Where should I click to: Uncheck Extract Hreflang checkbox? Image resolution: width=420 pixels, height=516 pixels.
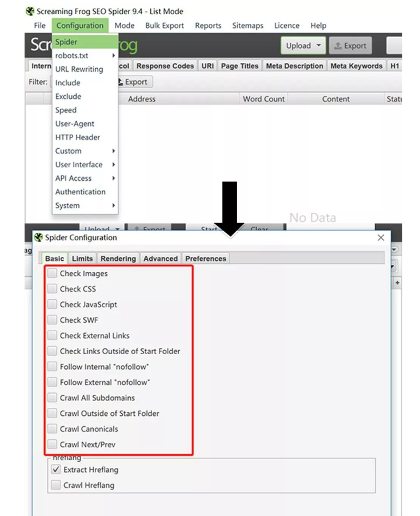[x=55, y=470]
